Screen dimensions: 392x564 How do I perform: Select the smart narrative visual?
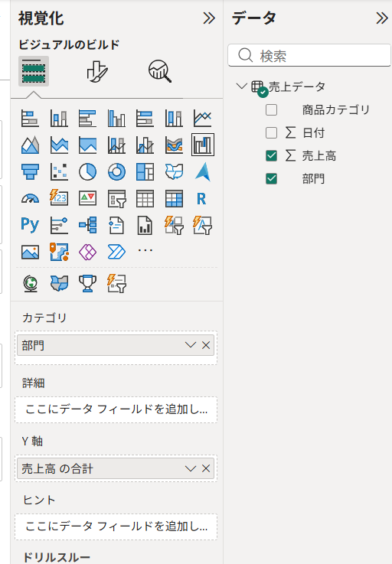pos(116,225)
